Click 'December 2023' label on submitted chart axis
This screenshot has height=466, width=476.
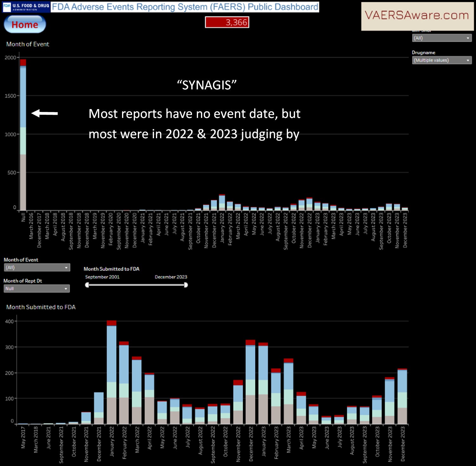(x=402, y=444)
